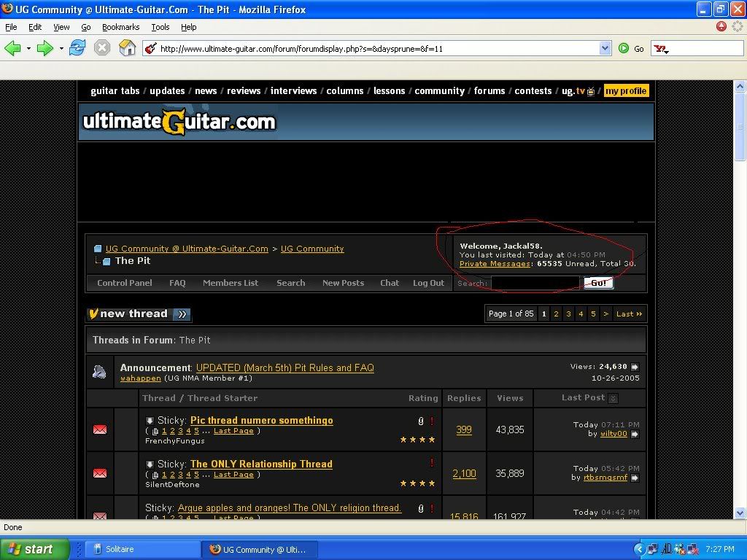The image size is (747, 560).
Task: Click the ug.tv television icon
Action: click(x=591, y=91)
